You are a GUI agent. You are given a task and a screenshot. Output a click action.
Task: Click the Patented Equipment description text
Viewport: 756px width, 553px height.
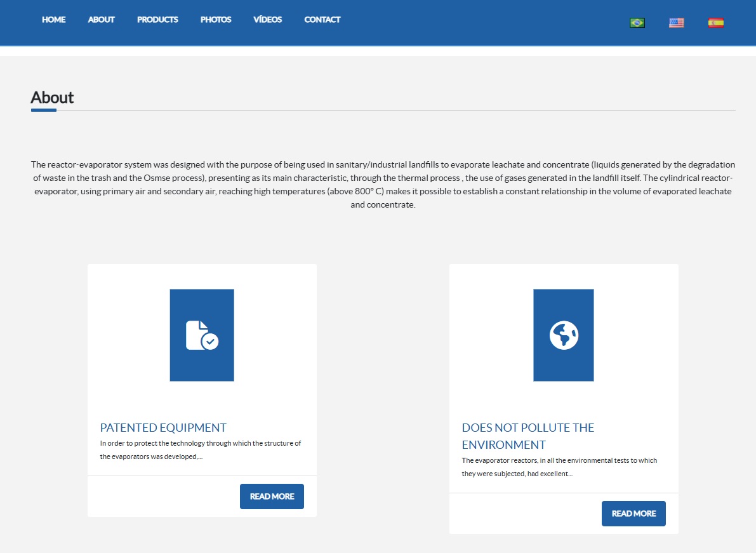[x=201, y=450]
